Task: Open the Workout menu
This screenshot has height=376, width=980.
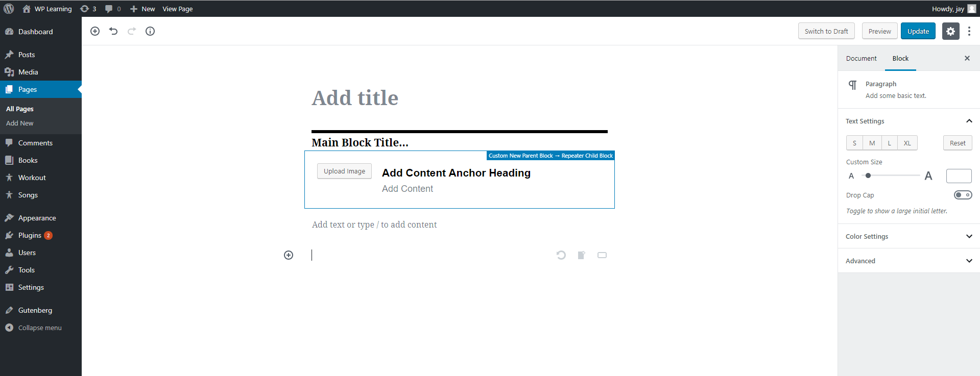Action: 41,178
